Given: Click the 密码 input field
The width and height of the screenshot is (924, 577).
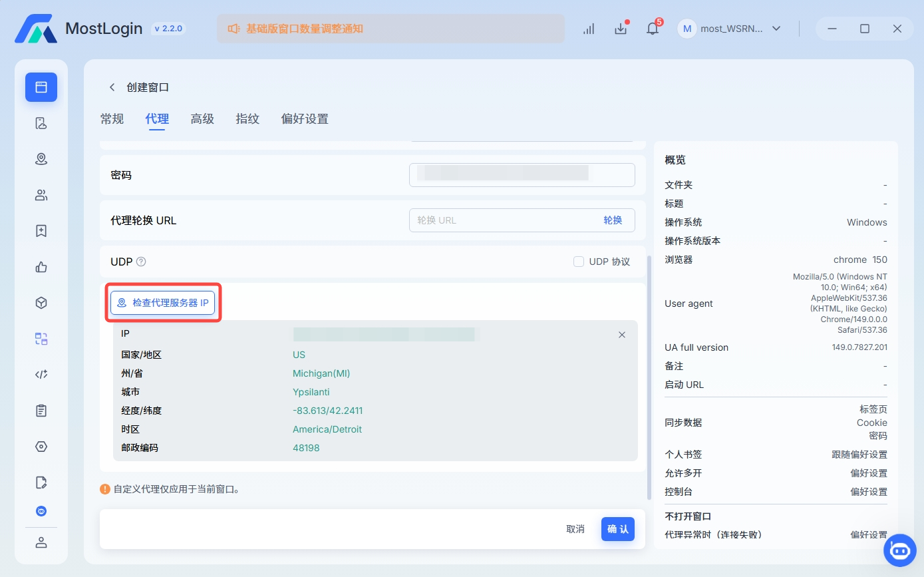Looking at the screenshot, I should [522, 175].
